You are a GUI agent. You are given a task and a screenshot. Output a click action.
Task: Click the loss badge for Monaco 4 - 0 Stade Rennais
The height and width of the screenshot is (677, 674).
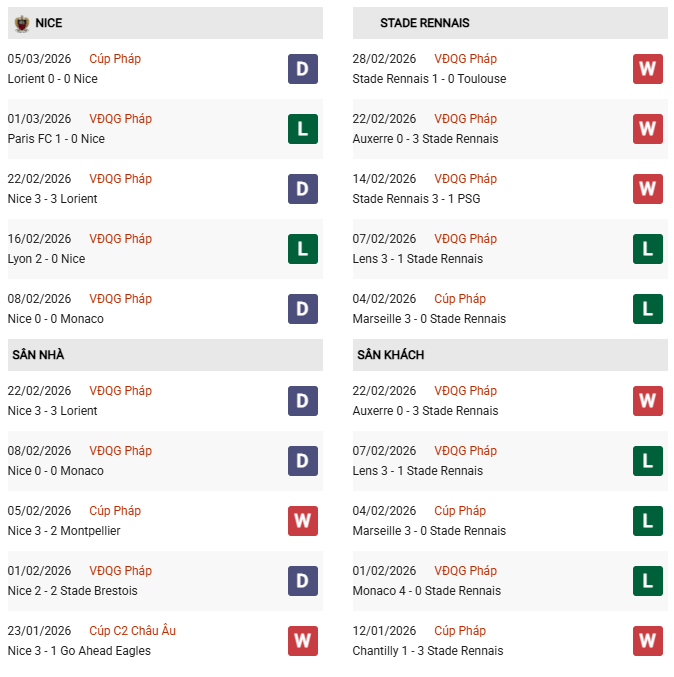[x=648, y=581]
